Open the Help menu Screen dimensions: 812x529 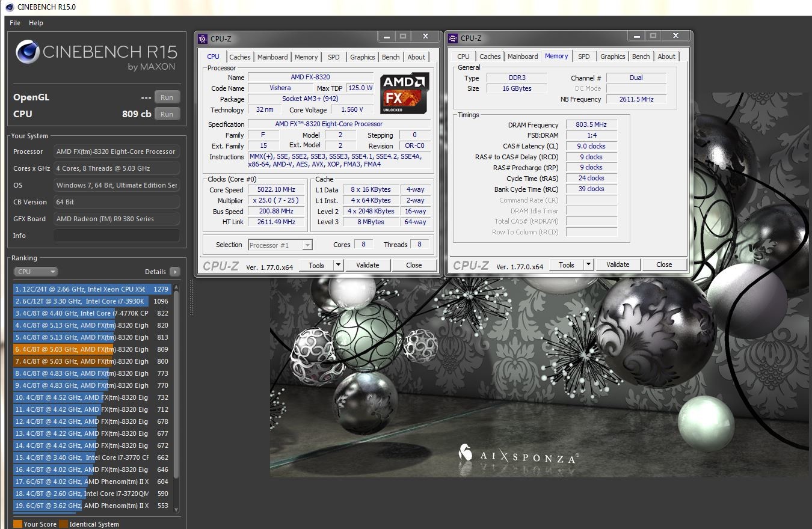pyautogui.click(x=36, y=23)
